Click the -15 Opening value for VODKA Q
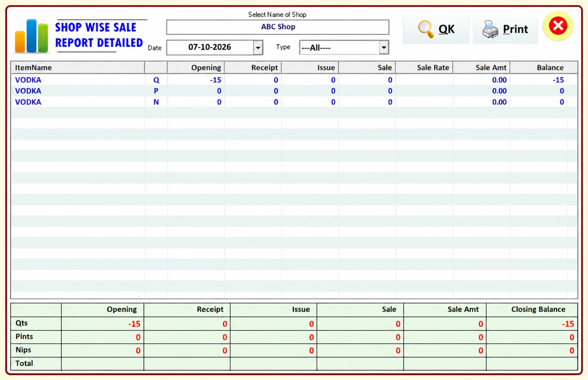 point(216,80)
